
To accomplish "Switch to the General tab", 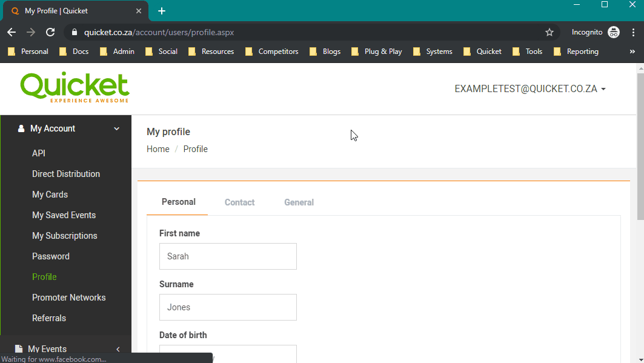I will (299, 202).
